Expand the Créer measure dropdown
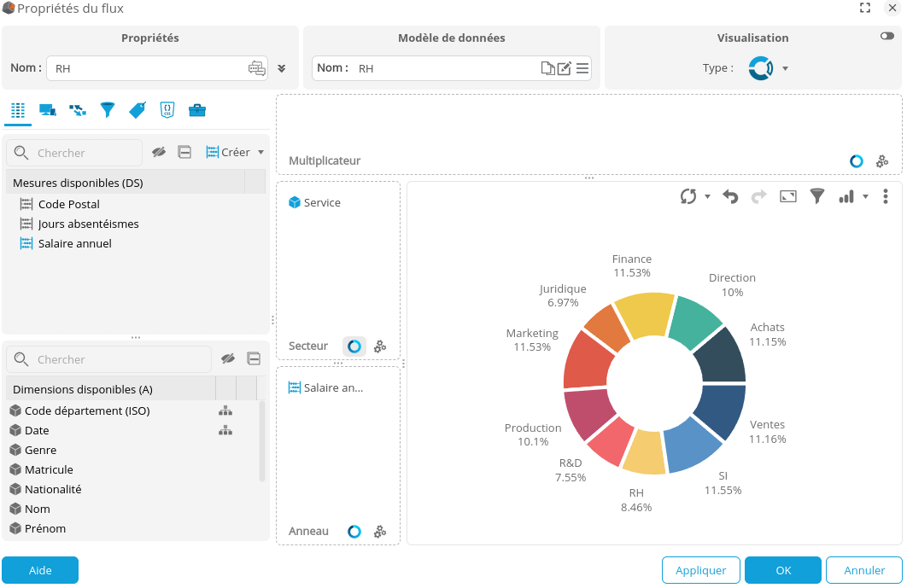The height and width of the screenshot is (588, 907). [260, 153]
